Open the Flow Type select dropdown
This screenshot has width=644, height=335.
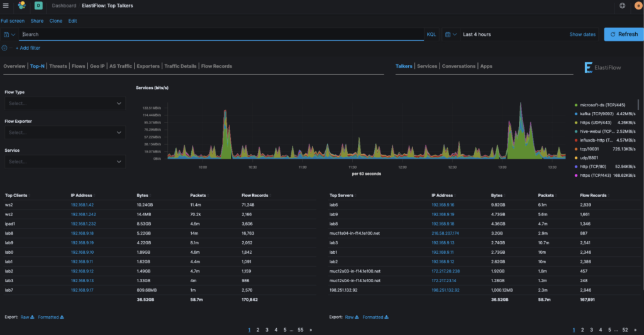(x=65, y=103)
